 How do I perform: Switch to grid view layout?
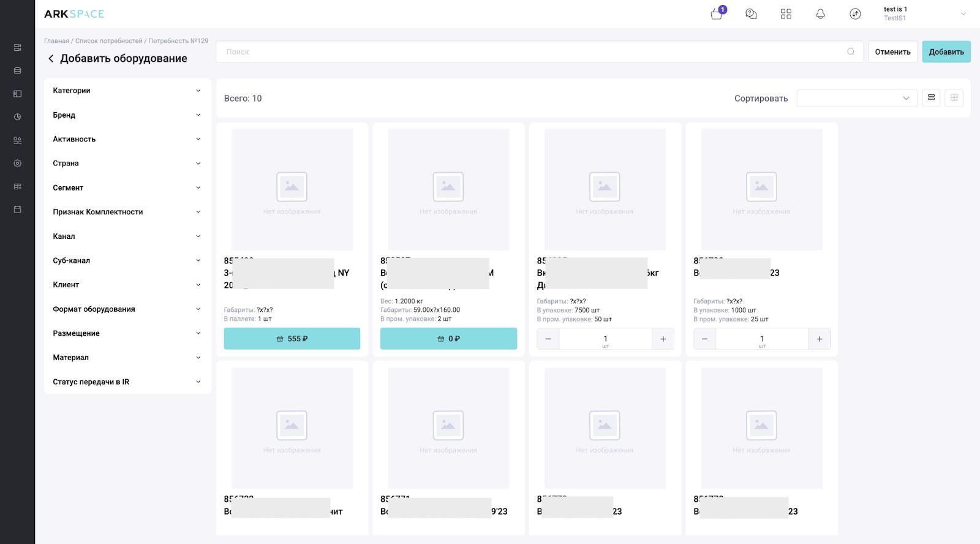(x=954, y=98)
